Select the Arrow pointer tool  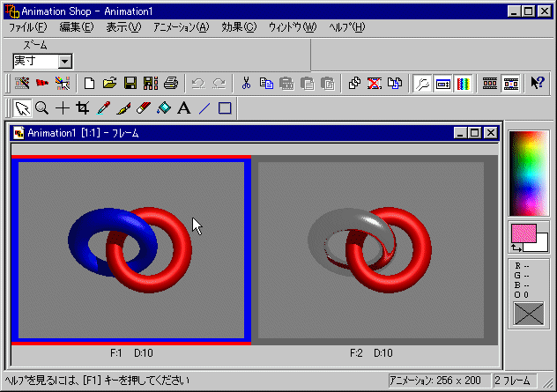tap(22, 108)
